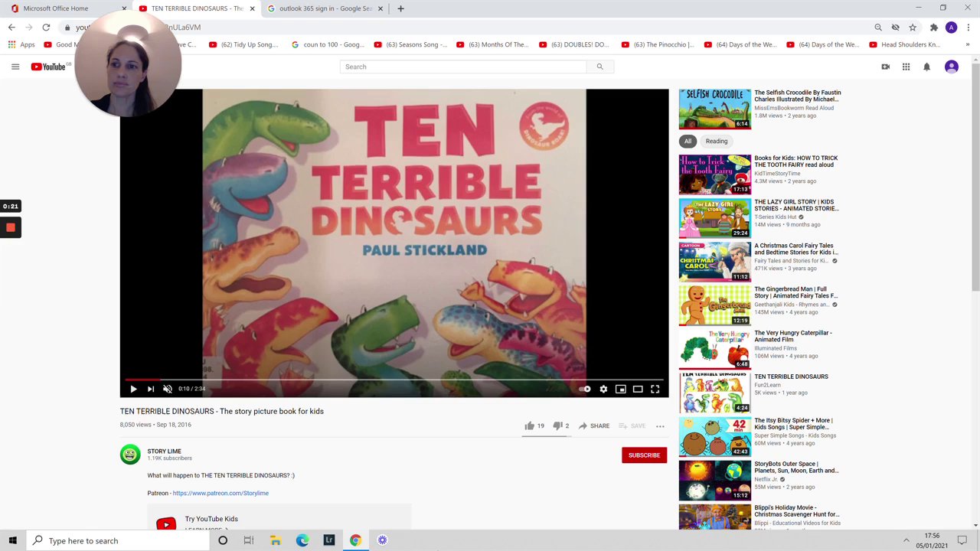Open Tidy Up Song bookmark
Image resolution: width=980 pixels, height=551 pixels.
243,44
